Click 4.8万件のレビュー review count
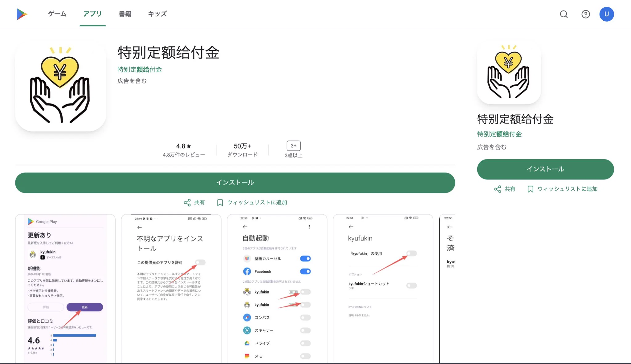The width and height of the screenshot is (631, 364). pos(184,155)
